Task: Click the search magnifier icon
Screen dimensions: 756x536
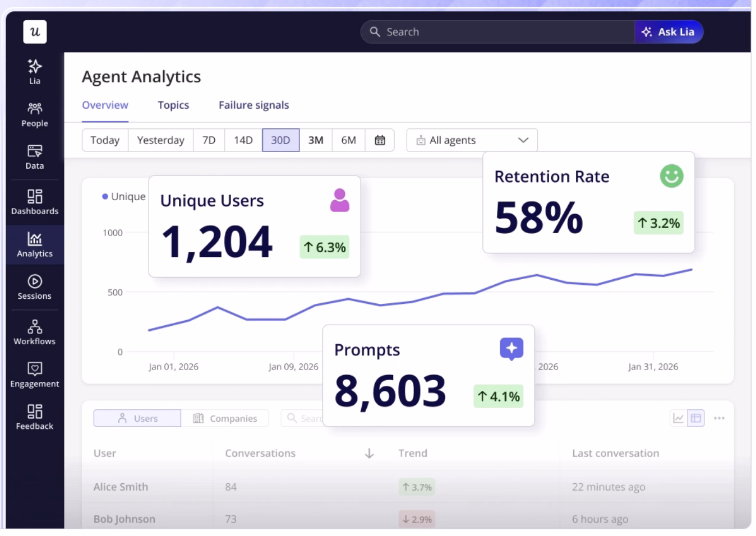Action: click(375, 32)
